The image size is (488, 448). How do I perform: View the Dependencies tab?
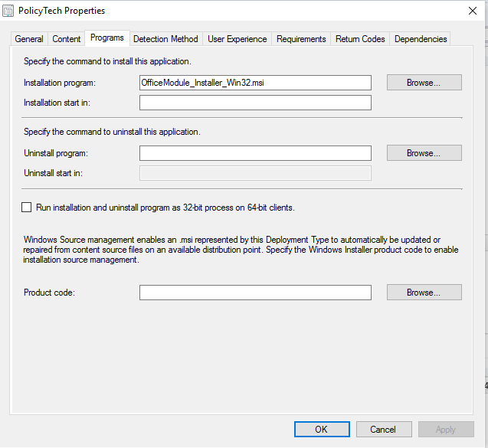(x=421, y=39)
